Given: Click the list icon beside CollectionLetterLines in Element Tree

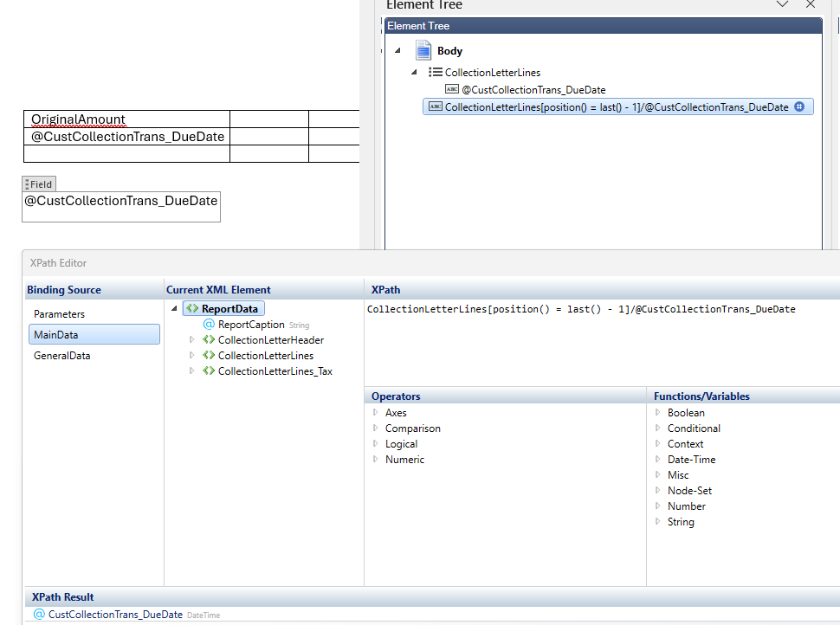Looking at the screenshot, I should [436, 73].
